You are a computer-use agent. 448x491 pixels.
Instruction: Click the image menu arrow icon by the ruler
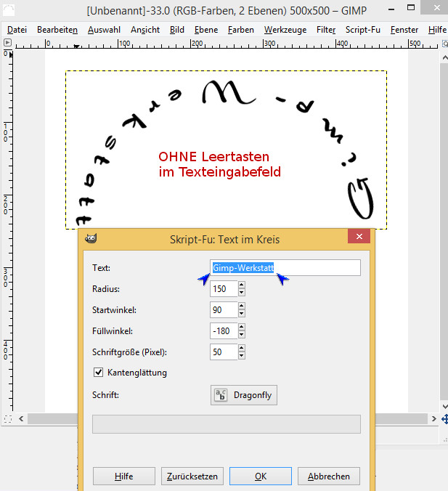(7, 43)
